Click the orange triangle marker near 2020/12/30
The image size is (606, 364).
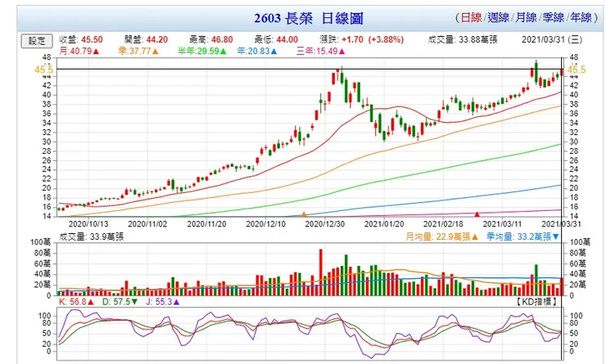[x=304, y=214]
